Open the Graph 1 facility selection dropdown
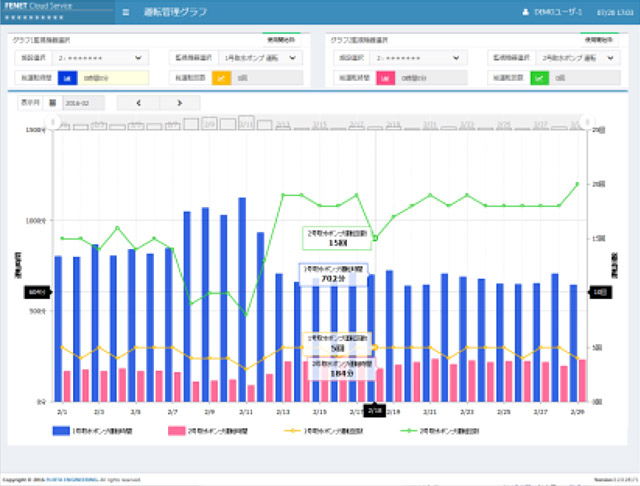Viewport: 640px width, 486px height. (100, 58)
